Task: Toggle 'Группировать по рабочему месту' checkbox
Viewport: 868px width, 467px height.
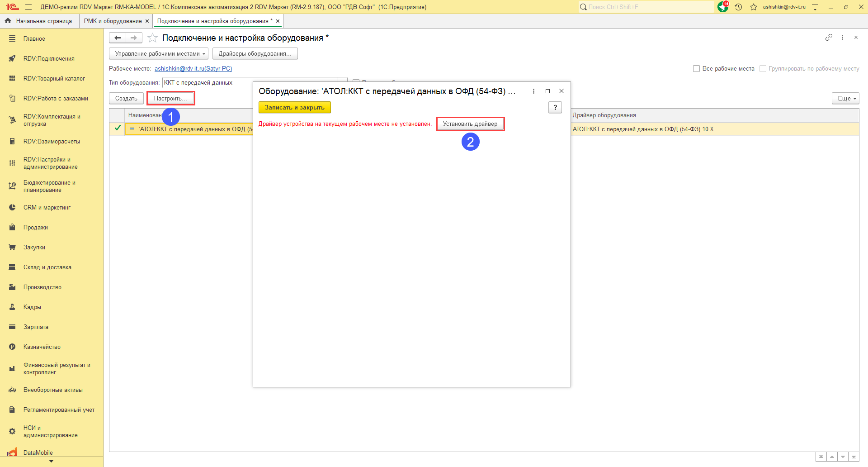Action: [x=763, y=69]
